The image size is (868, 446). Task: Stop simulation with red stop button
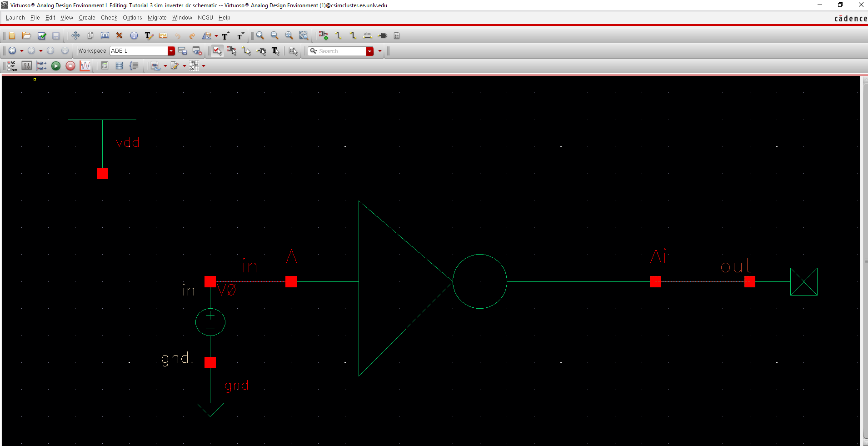tap(70, 66)
